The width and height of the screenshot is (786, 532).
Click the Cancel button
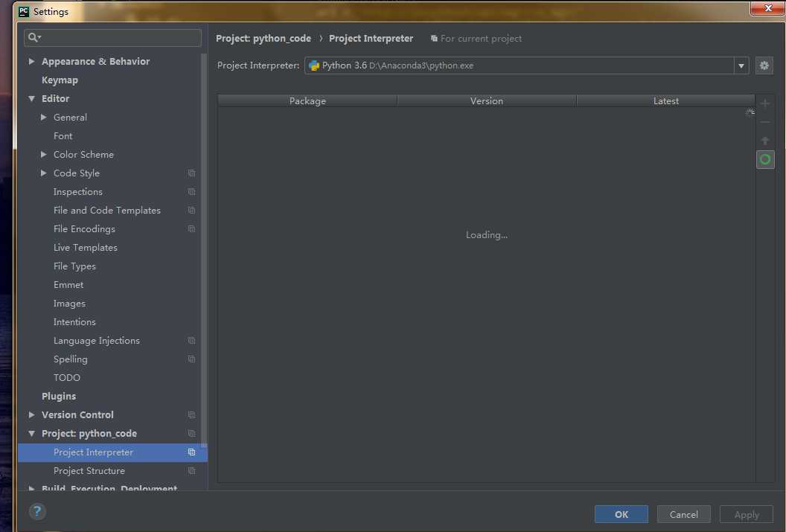point(684,514)
